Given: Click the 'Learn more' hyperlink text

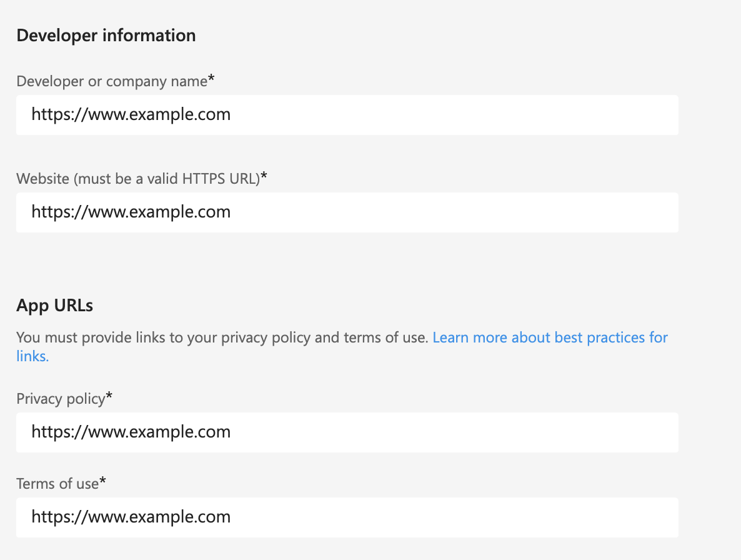Looking at the screenshot, I should [x=462, y=337].
